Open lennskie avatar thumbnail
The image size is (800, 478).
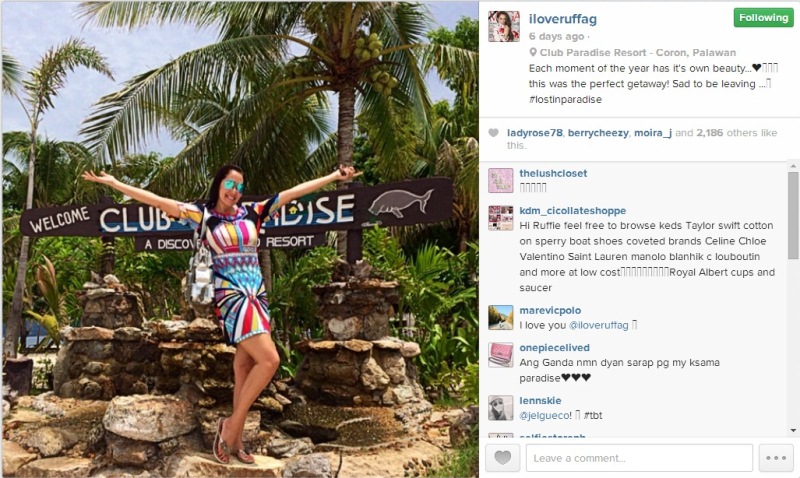pyautogui.click(x=501, y=408)
